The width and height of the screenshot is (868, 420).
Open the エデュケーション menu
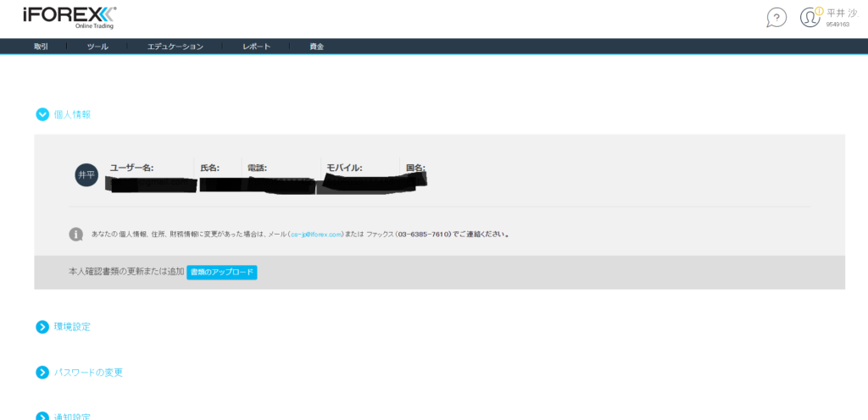(175, 47)
